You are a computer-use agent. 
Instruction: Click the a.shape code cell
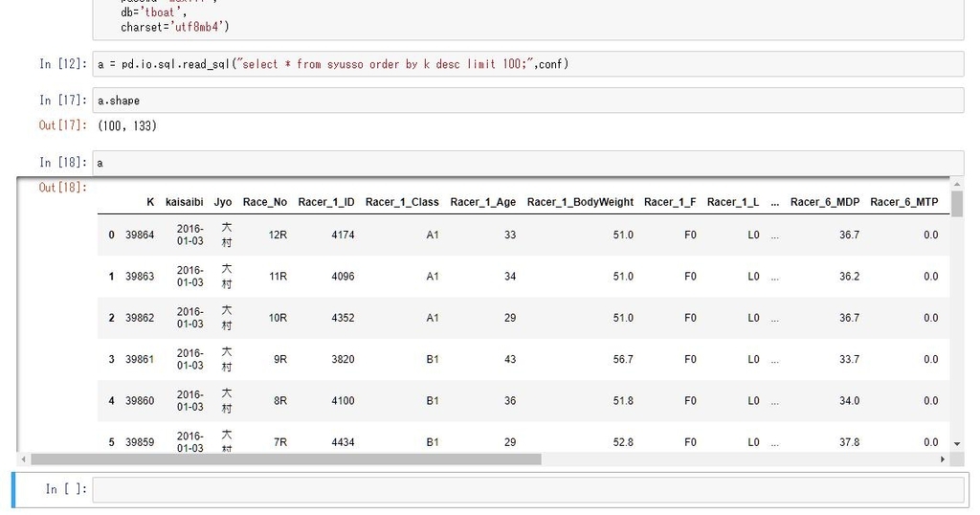[x=528, y=101]
